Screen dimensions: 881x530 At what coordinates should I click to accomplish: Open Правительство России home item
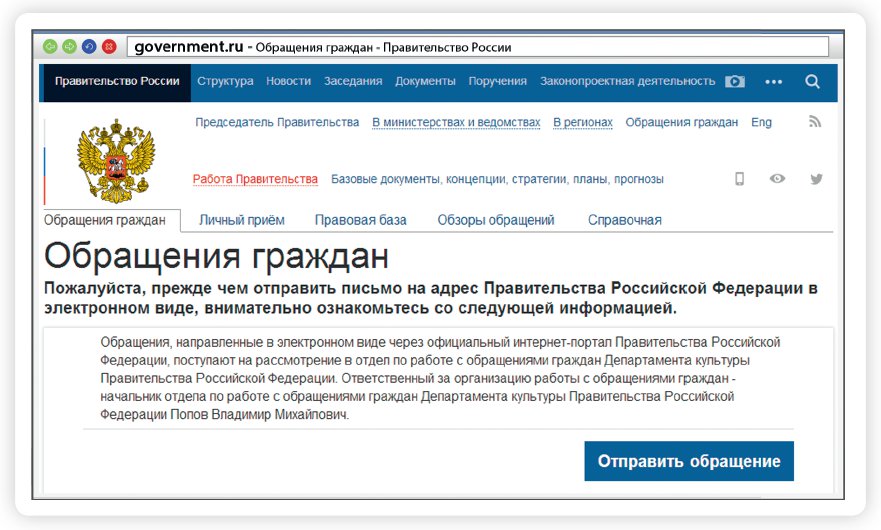(x=117, y=81)
